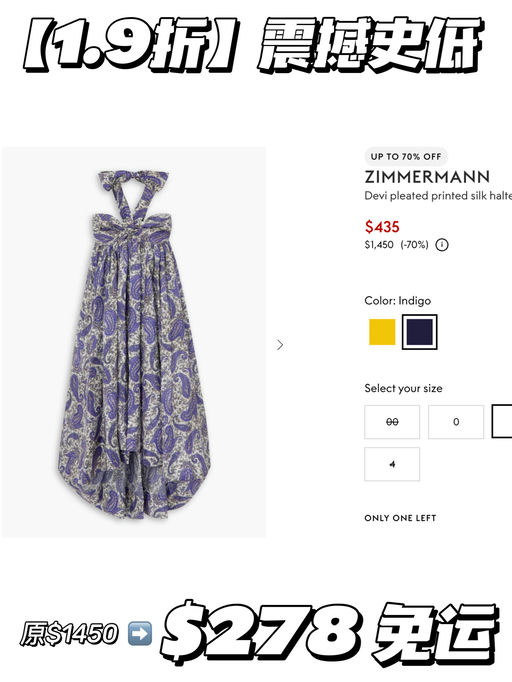Viewport: 512px width, 682px height.
Task: Click the ONLY ONE LEFT notice
Action: coord(400,518)
